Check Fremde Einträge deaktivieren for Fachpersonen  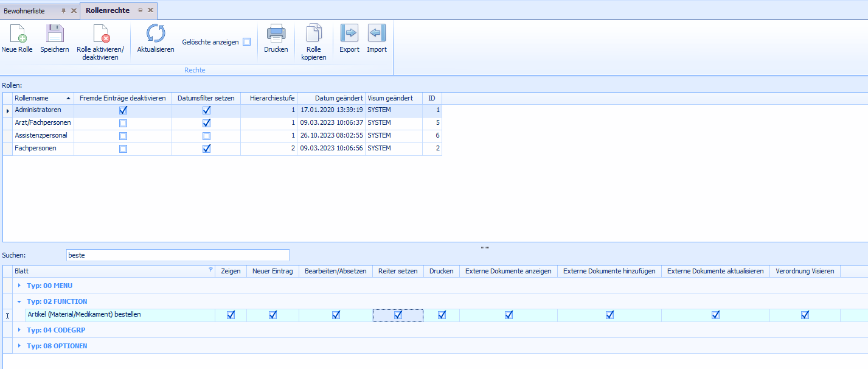pos(123,149)
